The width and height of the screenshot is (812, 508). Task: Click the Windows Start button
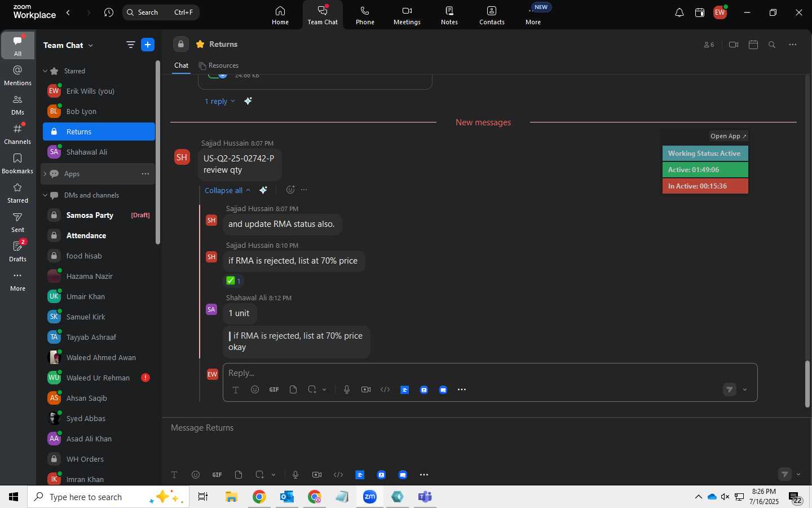pyautogui.click(x=14, y=497)
